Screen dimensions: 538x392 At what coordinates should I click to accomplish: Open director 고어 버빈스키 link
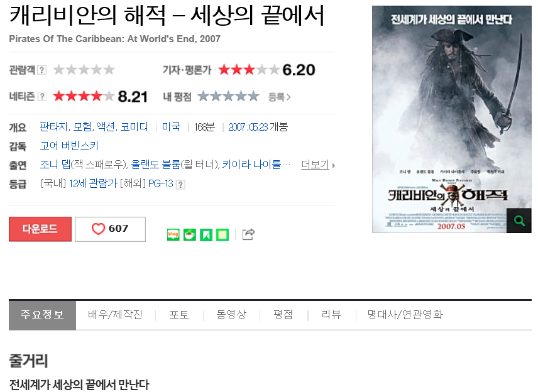[x=69, y=146]
